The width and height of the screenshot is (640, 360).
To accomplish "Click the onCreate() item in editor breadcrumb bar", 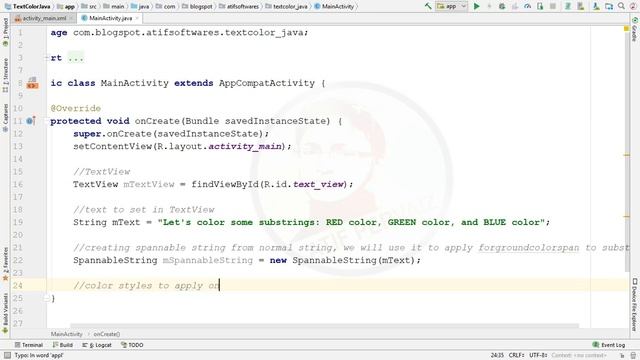I will (x=107, y=334).
